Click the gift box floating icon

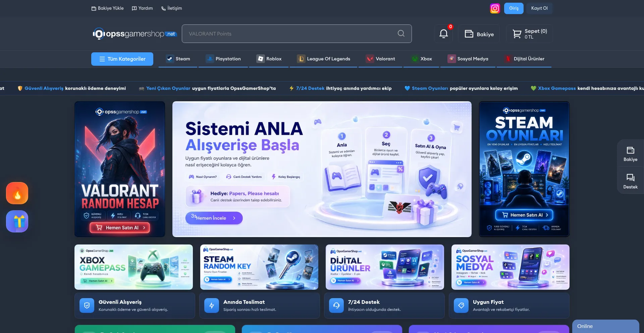click(17, 221)
